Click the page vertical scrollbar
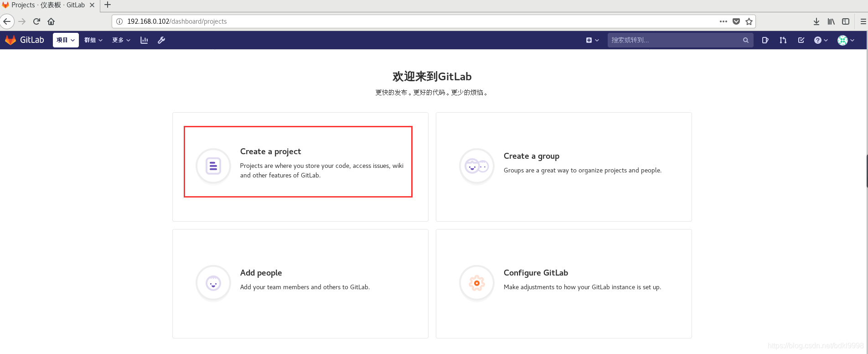The image size is (868, 354). coord(866,171)
